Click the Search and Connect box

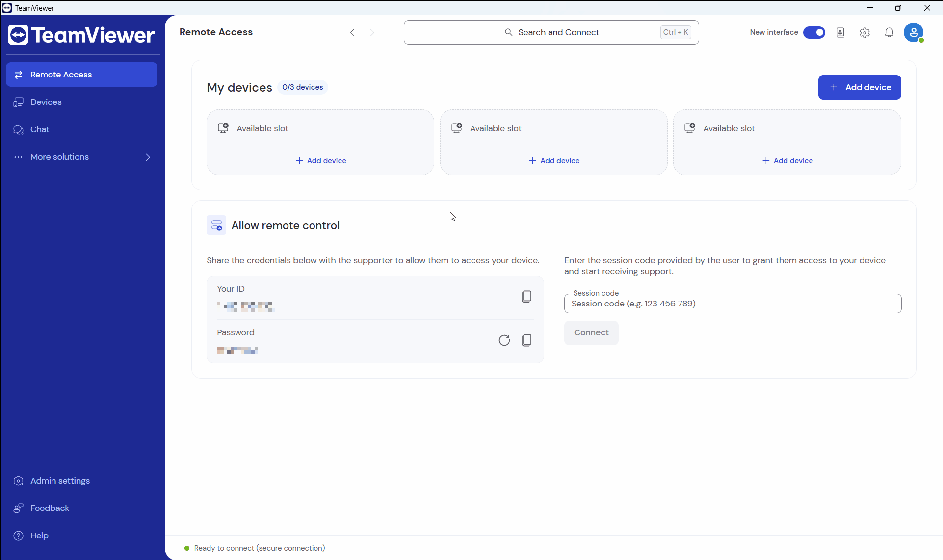tap(550, 32)
